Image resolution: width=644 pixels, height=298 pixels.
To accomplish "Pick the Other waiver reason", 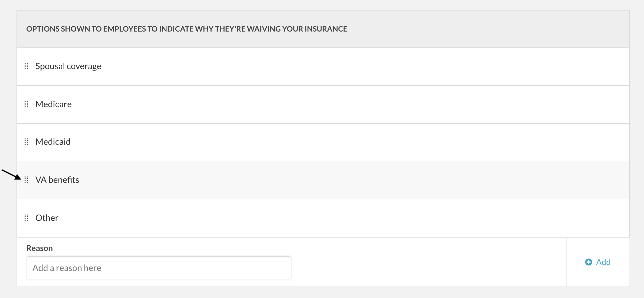I will tap(47, 218).
